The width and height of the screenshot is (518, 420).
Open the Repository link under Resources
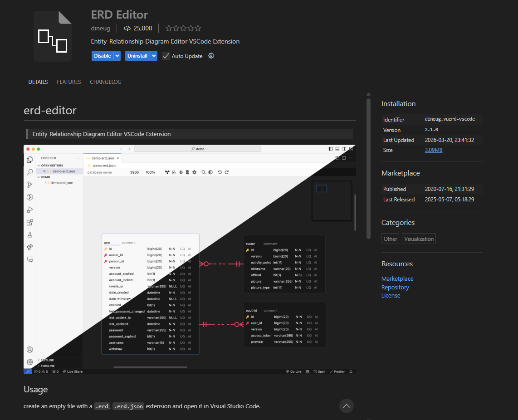coord(395,287)
